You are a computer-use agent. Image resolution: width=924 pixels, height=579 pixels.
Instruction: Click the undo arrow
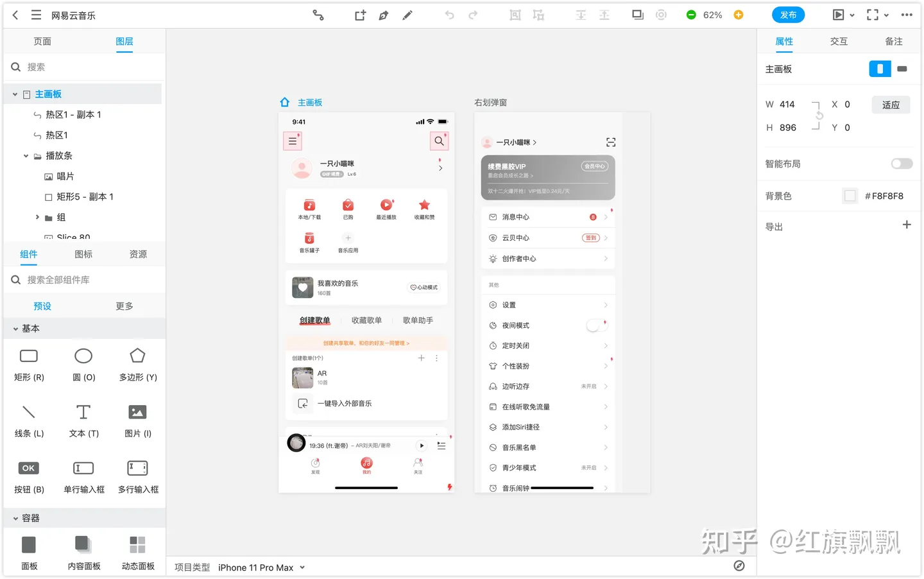(450, 15)
